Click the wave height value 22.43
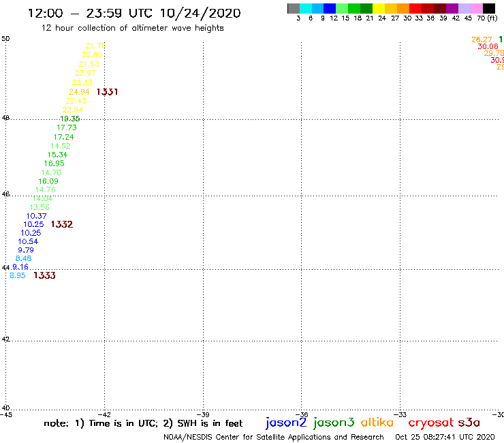 tap(76, 101)
